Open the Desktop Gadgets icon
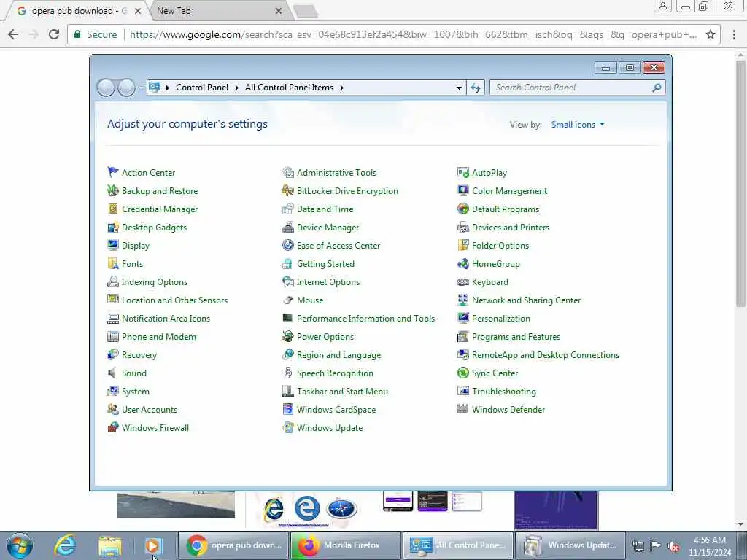Image resolution: width=747 pixels, height=560 pixels. (113, 227)
